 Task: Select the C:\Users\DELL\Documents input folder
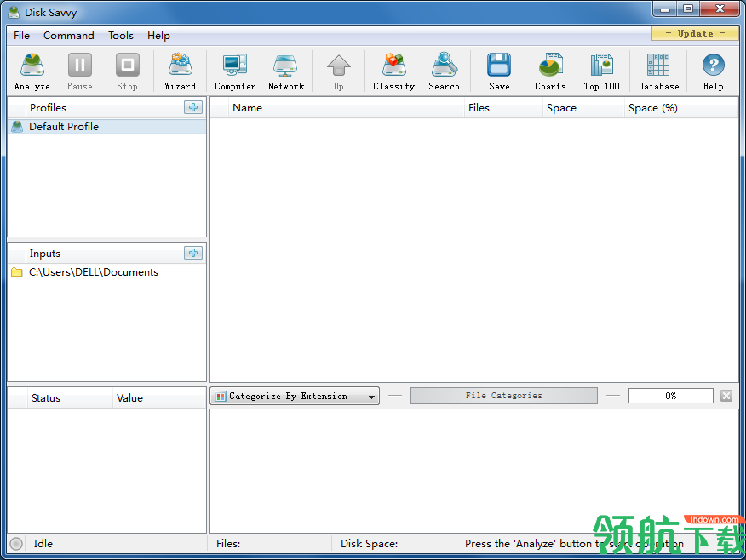(107, 272)
